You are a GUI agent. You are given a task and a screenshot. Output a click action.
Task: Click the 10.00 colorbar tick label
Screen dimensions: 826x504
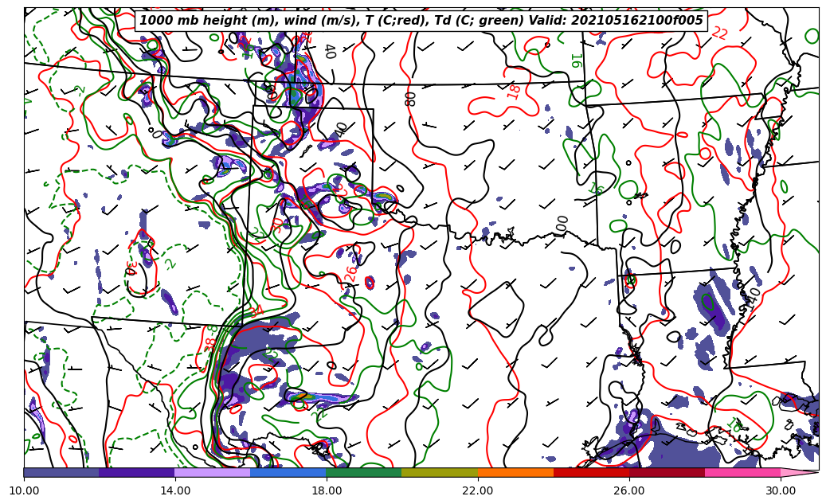(x=24, y=490)
